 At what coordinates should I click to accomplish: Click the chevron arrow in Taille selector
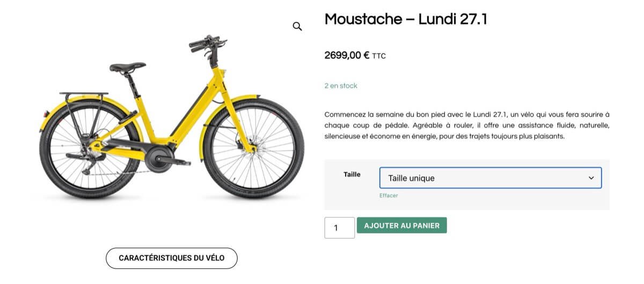(x=591, y=178)
